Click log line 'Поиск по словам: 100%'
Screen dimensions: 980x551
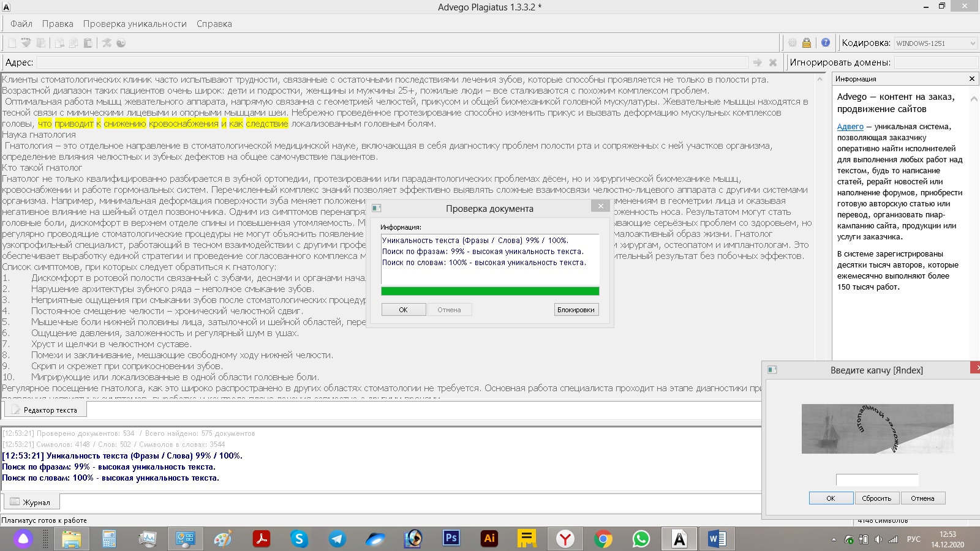coord(110,478)
